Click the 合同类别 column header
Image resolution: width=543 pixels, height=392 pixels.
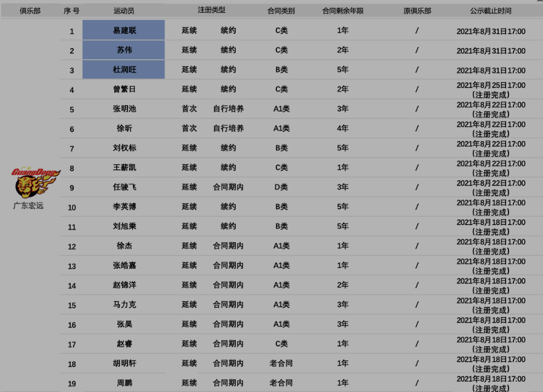pyautogui.click(x=281, y=11)
